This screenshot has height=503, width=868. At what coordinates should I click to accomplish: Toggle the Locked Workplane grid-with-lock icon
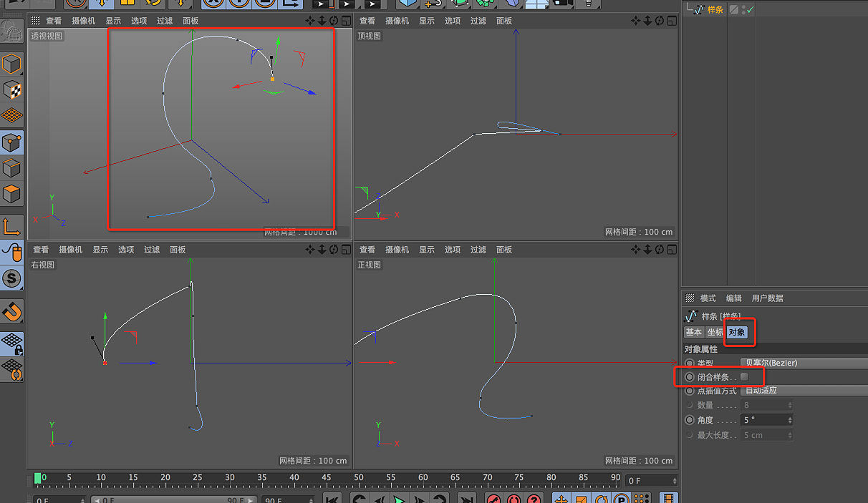pos(12,343)
